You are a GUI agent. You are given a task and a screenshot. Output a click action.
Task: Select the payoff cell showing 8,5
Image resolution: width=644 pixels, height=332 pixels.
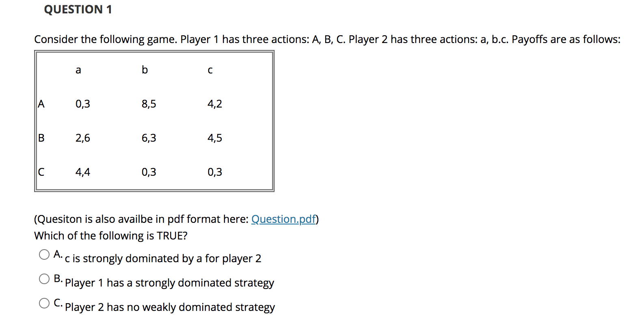pos(149,104)
